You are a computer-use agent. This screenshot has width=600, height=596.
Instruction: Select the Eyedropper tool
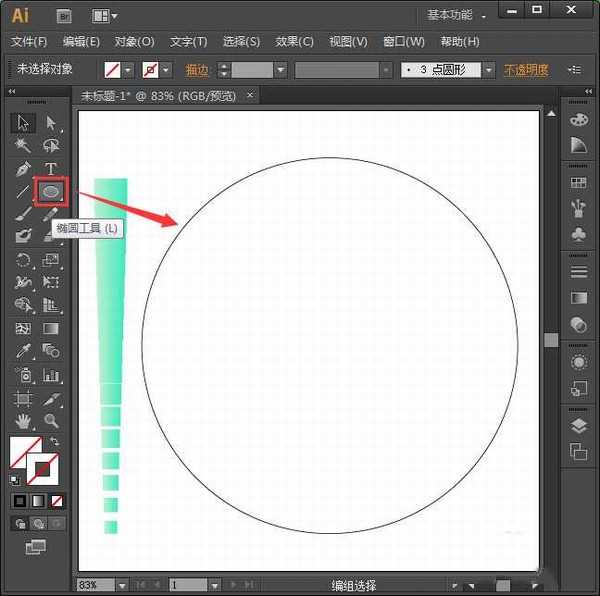click(x=24, y=351)
